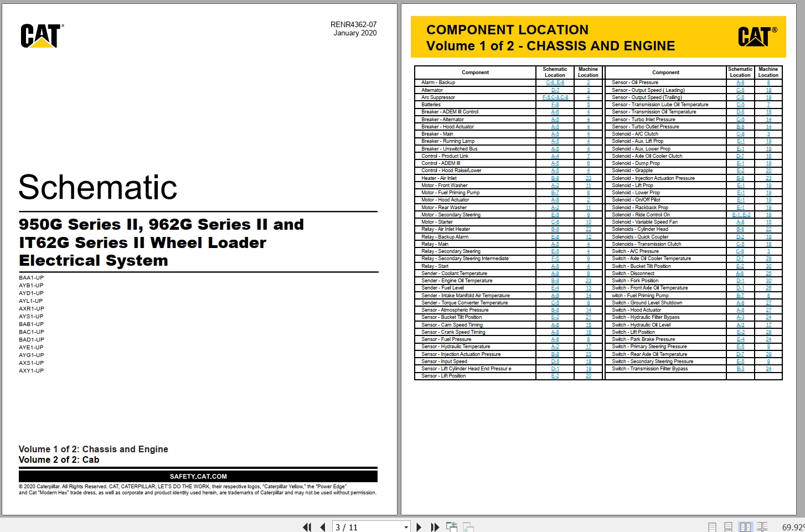805x532 pixels.
Task: Open schematic A-4 for Control - Product Link
Action: point(555,156)
